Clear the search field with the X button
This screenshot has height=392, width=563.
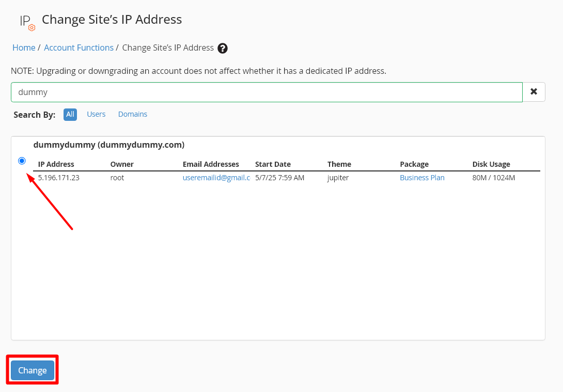(x=534, y=92)
